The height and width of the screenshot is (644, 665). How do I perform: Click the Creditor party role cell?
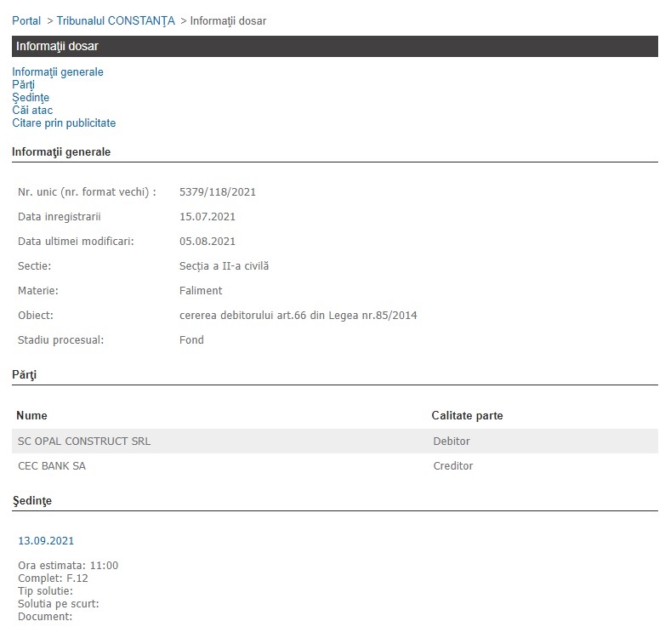pyautogui.click(x=453, y=466)
